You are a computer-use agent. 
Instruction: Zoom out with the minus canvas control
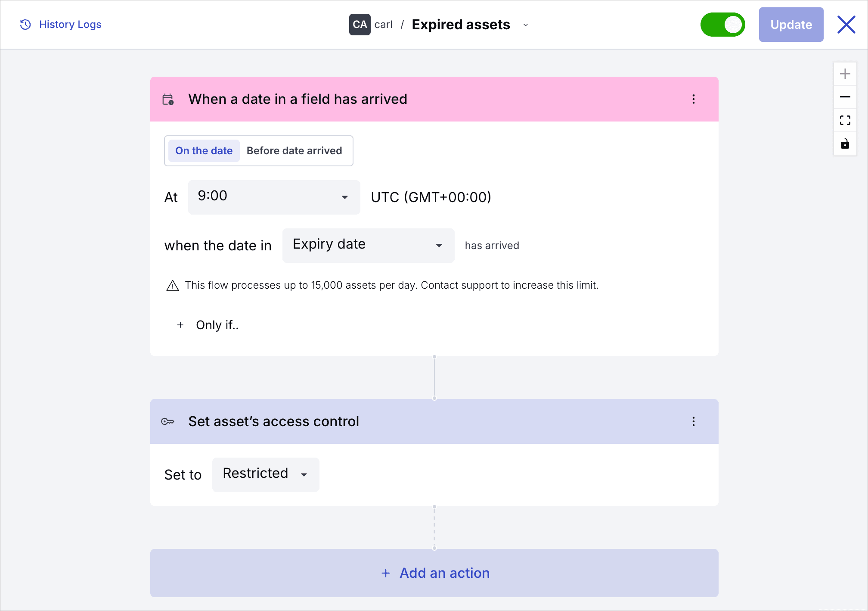845,97
